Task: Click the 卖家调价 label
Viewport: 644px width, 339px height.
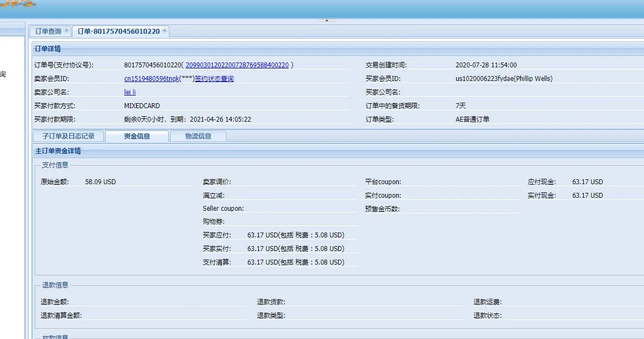Action: (217, 182)
